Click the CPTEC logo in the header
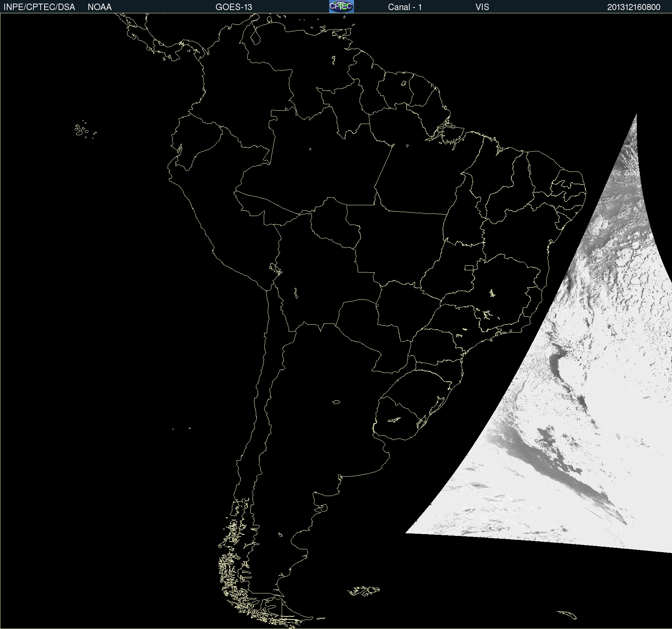 point(341,6)
